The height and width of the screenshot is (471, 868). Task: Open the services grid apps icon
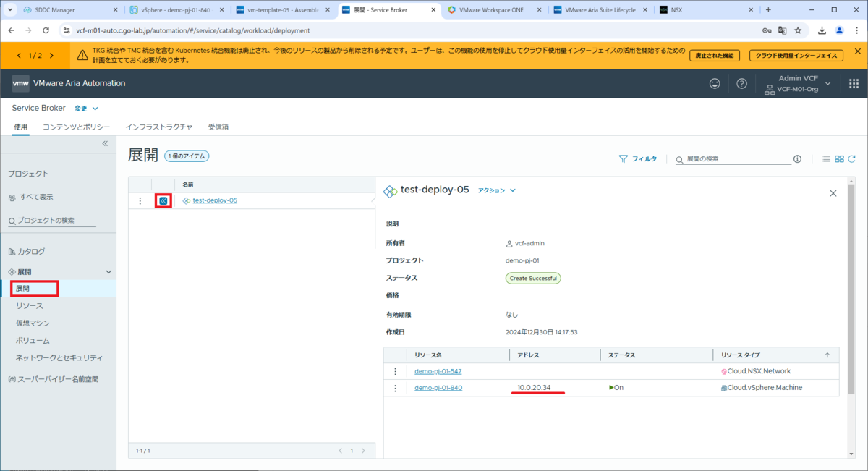[854, 83]
